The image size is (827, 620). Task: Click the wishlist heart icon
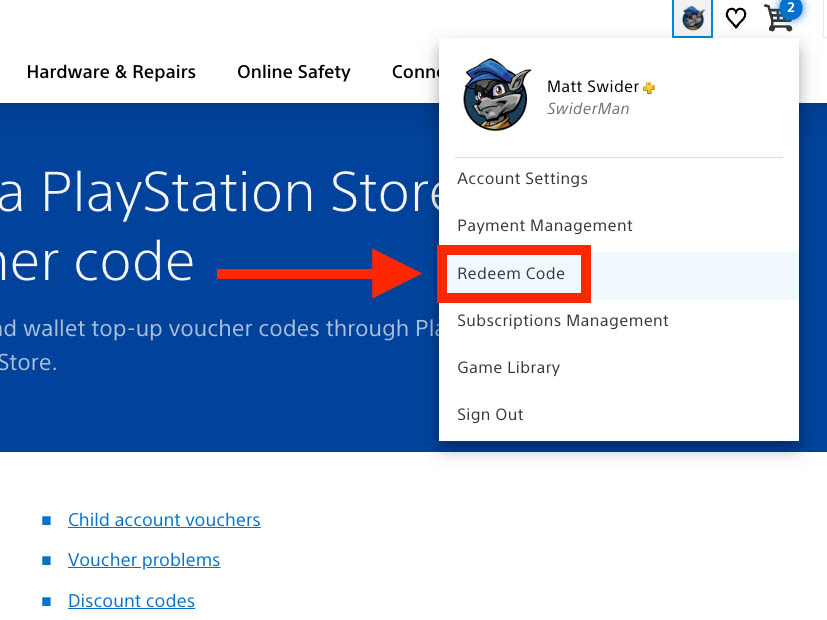[736, 18]
